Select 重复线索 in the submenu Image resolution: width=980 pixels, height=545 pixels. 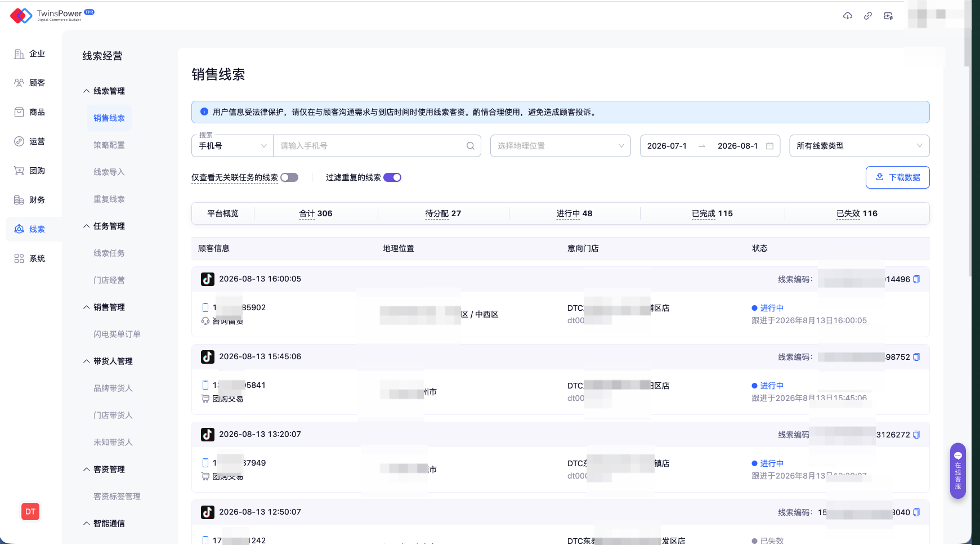[x=109, y=199]
